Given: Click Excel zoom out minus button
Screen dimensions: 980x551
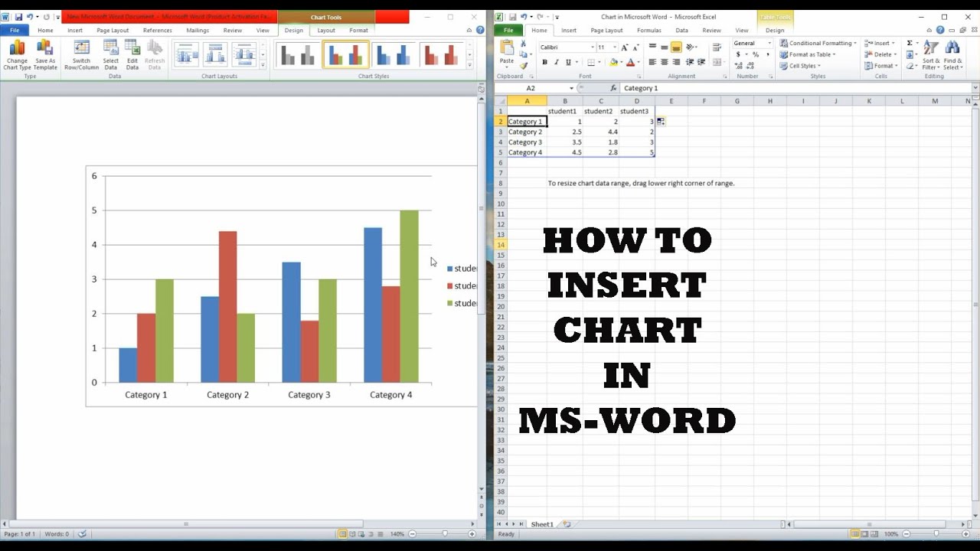Looking at the screenshot, I should [906, 534].
